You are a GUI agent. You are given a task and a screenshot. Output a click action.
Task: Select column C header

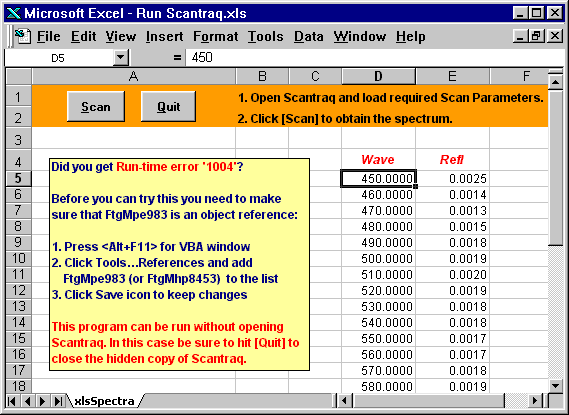(315, 77)
